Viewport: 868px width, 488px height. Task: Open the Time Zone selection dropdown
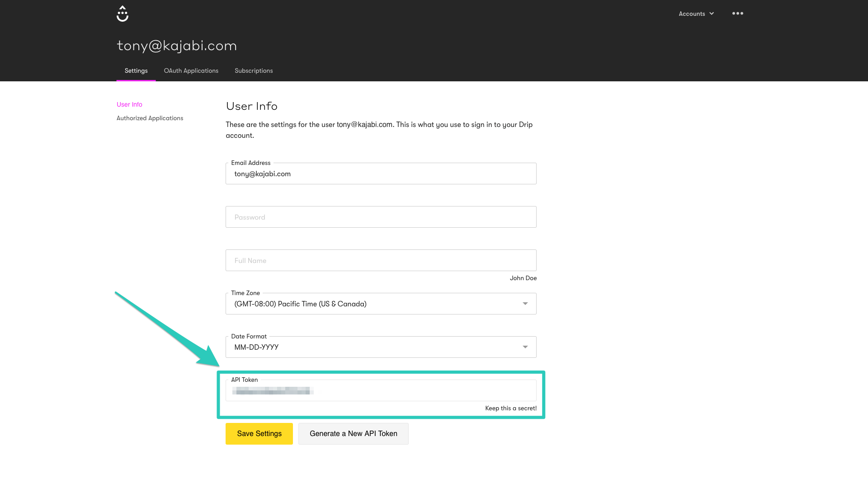tap(381, 304)
